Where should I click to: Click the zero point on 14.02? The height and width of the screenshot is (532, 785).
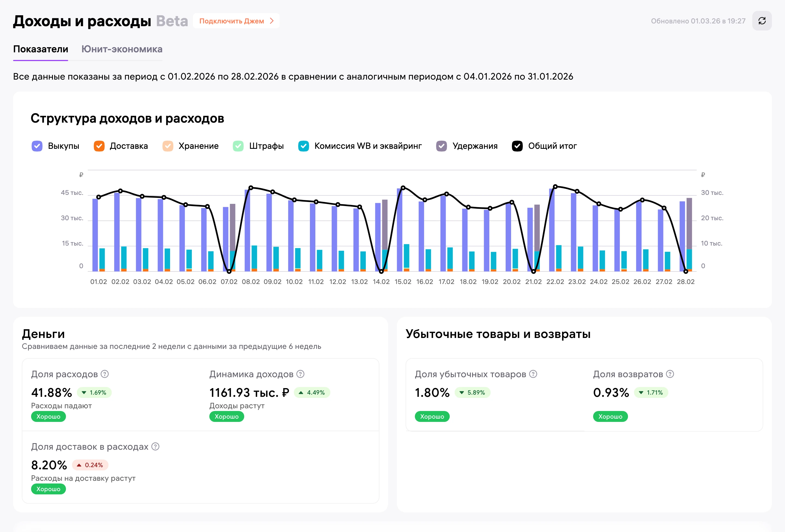[x=381, y=271]
